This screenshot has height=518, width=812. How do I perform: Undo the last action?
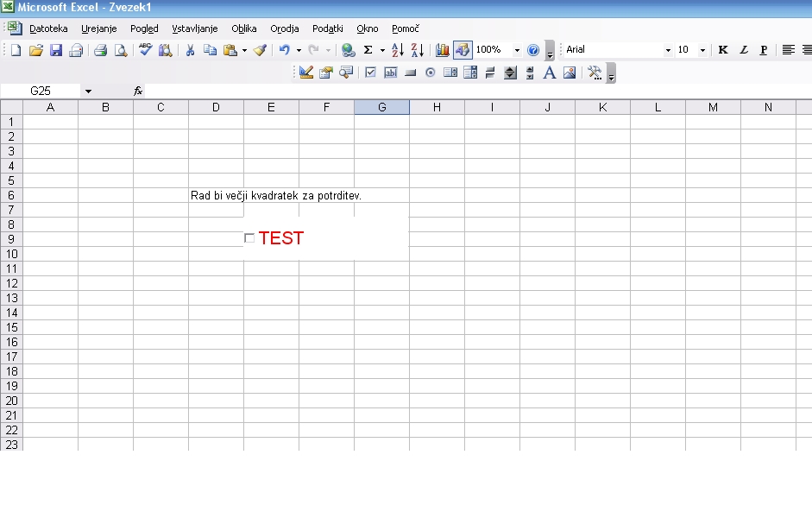pos(284,50)
